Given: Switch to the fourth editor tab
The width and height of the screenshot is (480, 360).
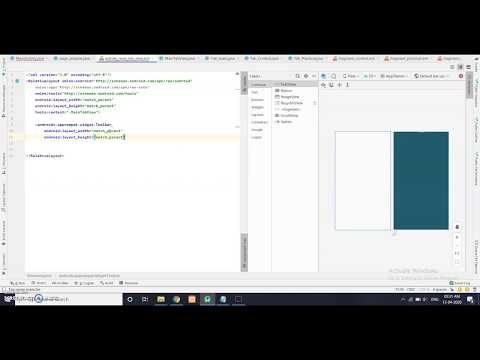Looking at the screenshot, I should [179, 59].
